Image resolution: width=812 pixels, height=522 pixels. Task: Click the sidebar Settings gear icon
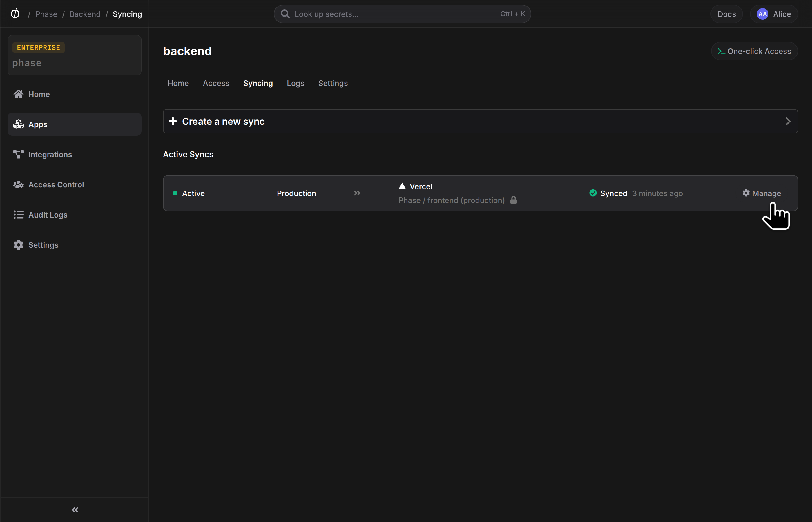(x=18, y=245)
